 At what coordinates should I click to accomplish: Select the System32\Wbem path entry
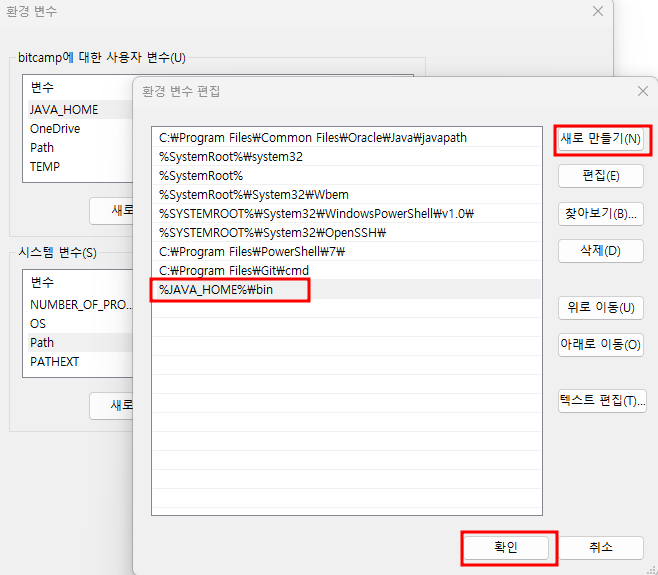point(347,195)
